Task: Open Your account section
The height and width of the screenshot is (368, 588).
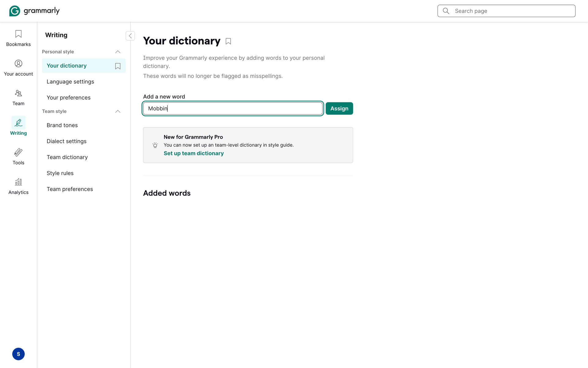Action: [x=18, y=68]
